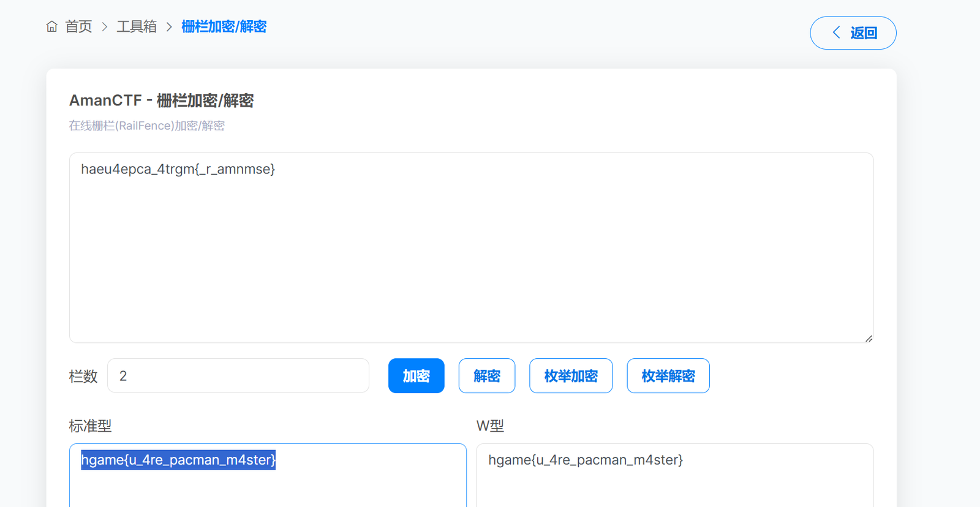Viewport: 980px width, 507px height.
Task: Run 枚举加密 enumeration
Action: tap(571, 375)
